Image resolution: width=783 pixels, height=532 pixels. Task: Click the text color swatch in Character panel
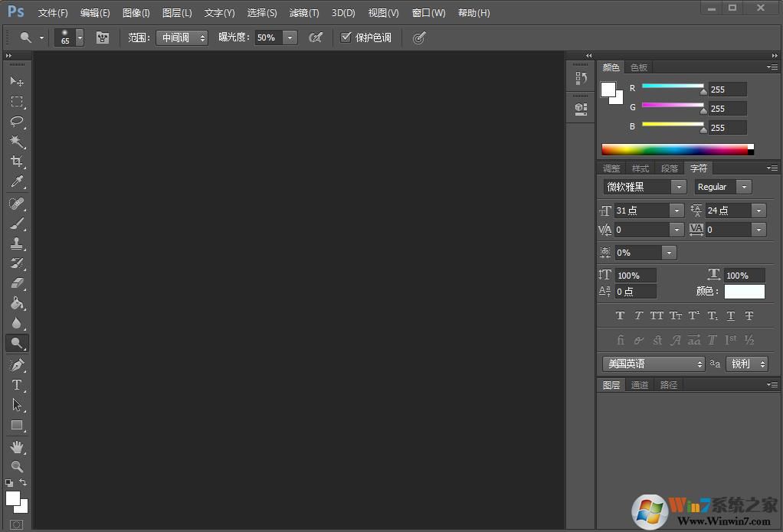[x=744, y=291]
